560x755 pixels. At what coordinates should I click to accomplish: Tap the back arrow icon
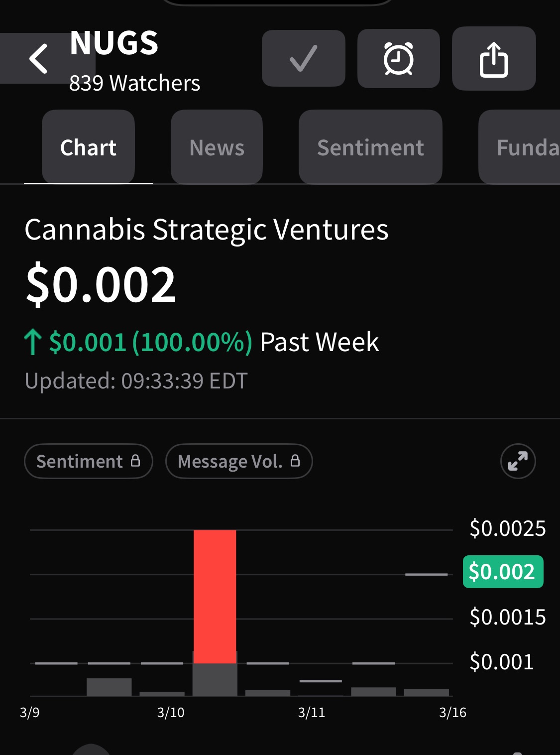[x=39, y=59]
